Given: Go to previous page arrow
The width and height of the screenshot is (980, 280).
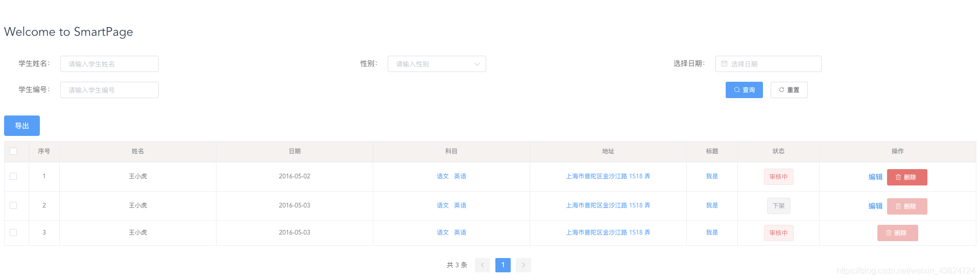Looking at the screenshot, I should pyautogui.click(x=482, y=265).
